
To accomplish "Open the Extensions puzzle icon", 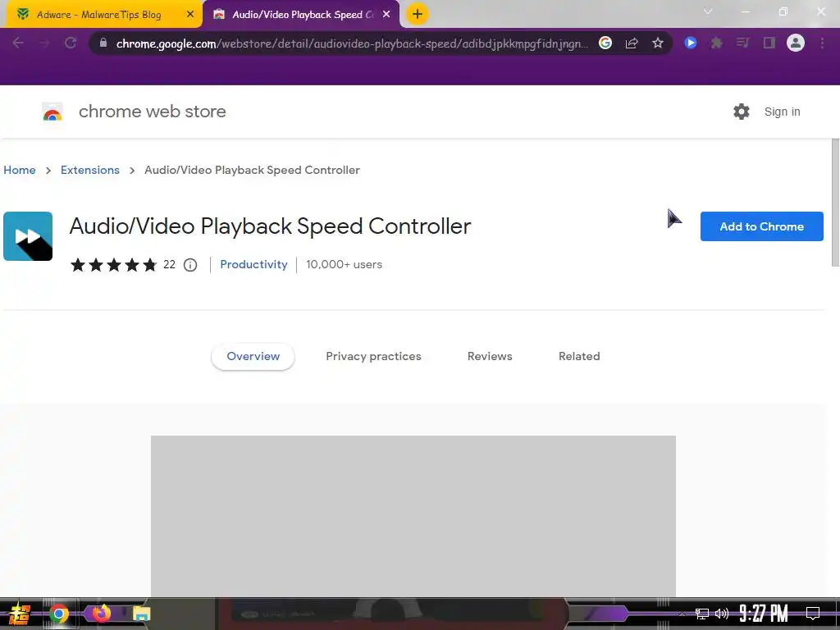I will pyautogui.click(x=716, y=43).
